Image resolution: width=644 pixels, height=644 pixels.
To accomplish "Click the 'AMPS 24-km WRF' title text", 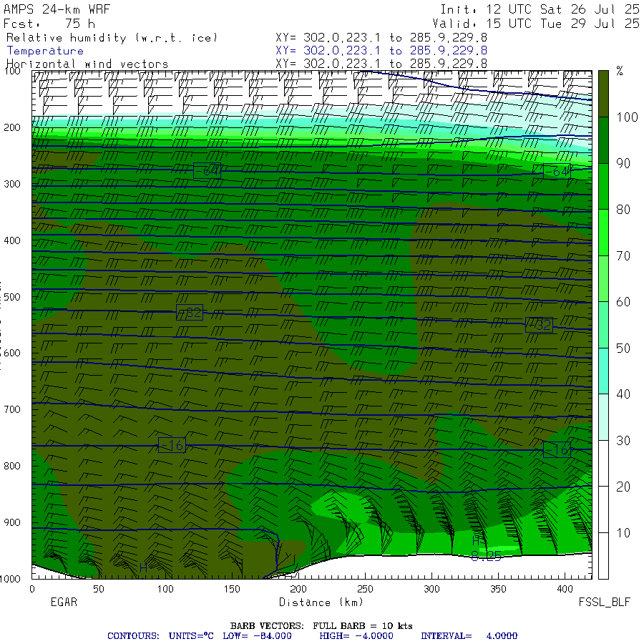I will [x=57, y=9].
